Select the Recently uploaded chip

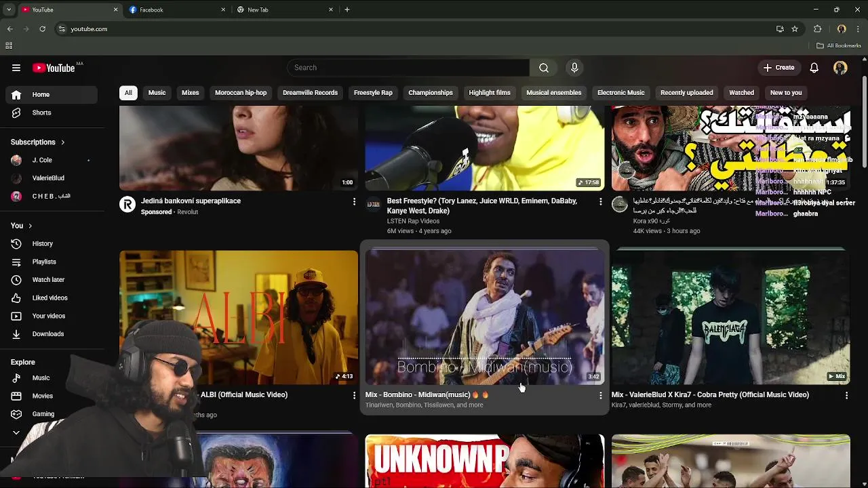pos(687,93)
